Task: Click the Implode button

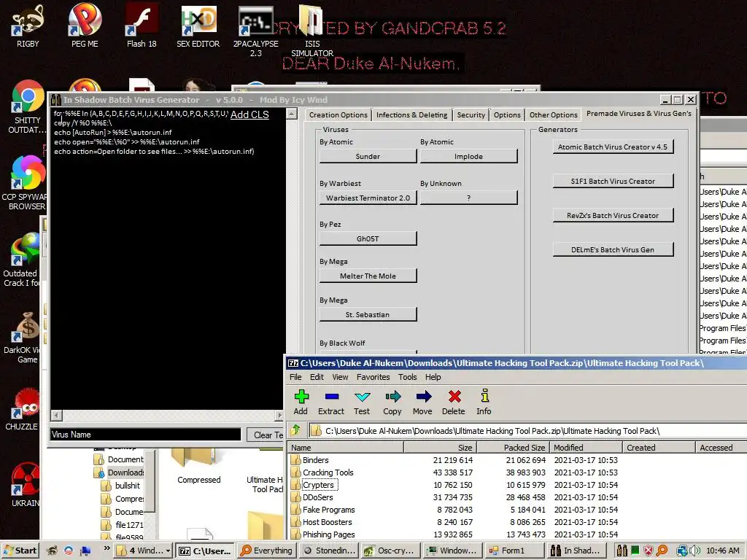Action: [x=468, y=156]
